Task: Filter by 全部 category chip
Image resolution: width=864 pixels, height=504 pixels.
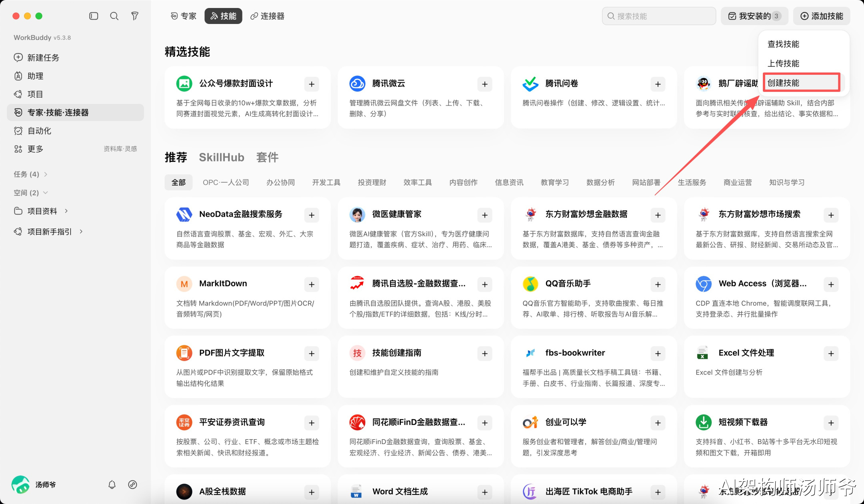Action: [178, 183]
